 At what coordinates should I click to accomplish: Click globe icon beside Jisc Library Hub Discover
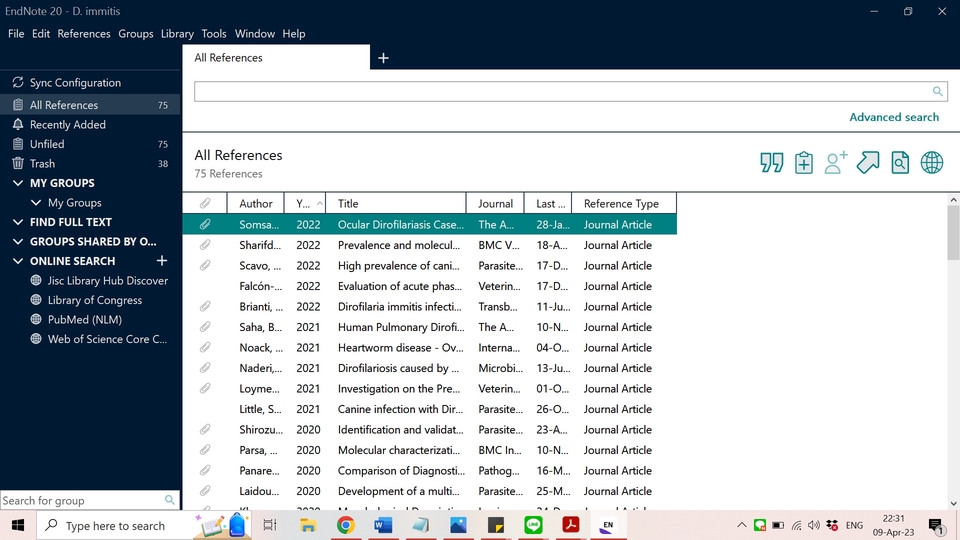coord(36,280)
